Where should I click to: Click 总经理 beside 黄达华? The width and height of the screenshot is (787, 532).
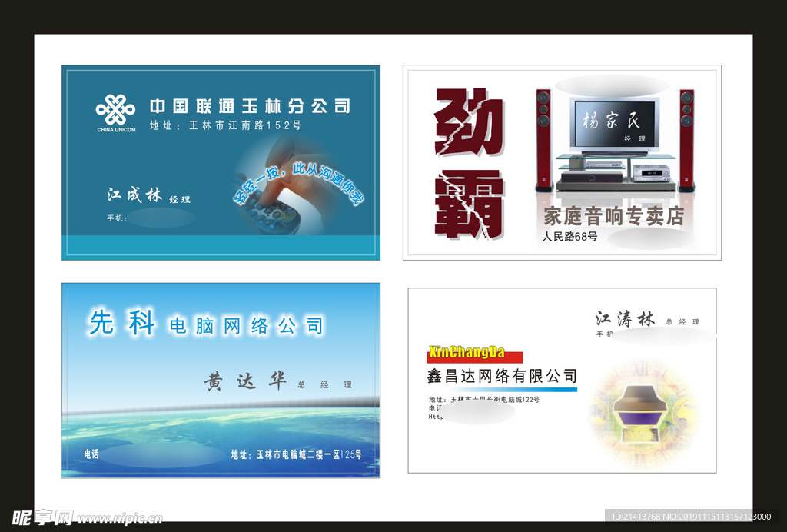[x=325, y=385]
